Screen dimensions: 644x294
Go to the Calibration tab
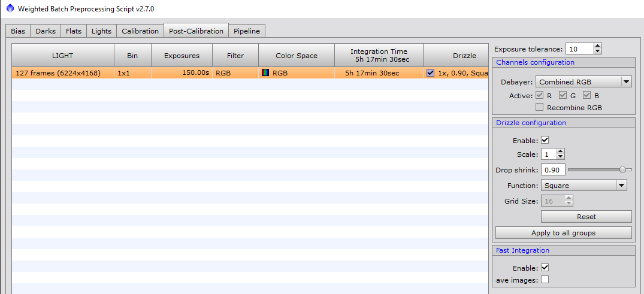140,31
